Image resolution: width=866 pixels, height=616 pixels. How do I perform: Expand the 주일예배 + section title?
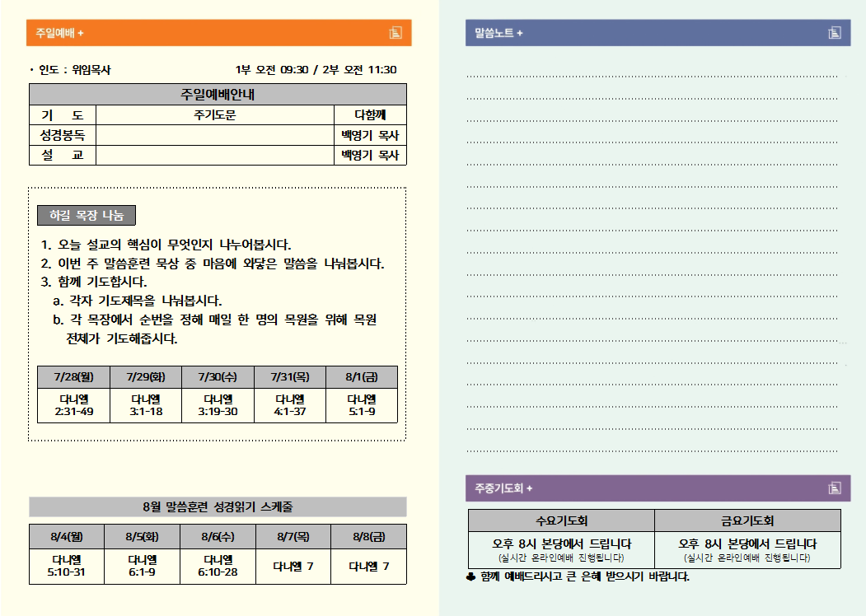pos(59,33)
